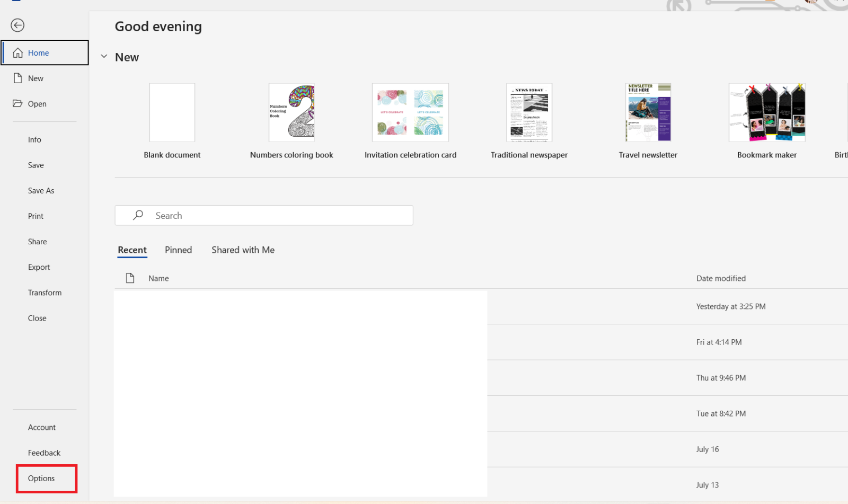Open the Info page
848x504 pixels.
click(34, 140)
